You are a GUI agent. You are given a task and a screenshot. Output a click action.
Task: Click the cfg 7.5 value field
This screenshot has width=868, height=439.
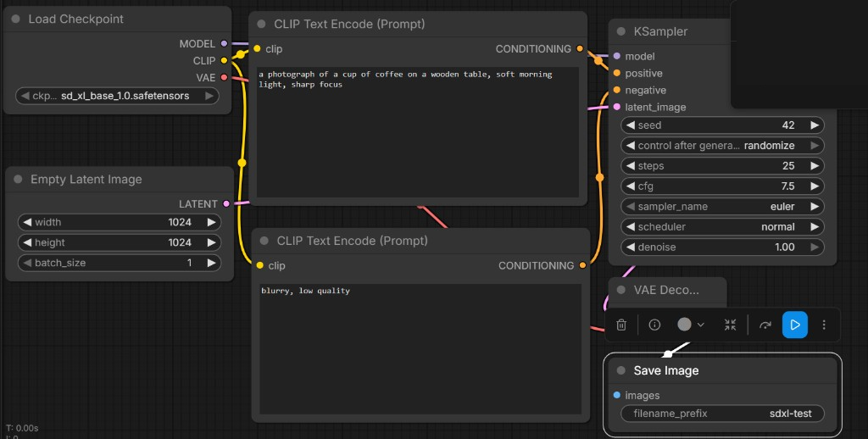[x=722, y=186]
